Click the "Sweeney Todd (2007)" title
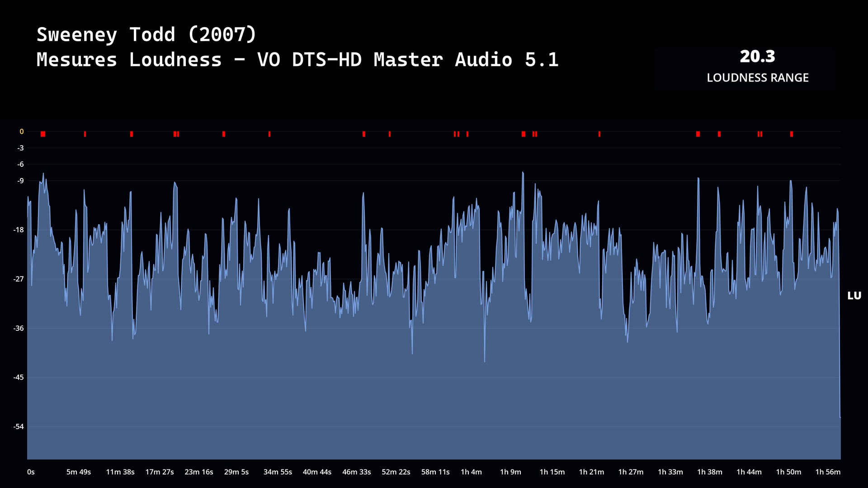Image resolution: width=868 pixels, height=488 pixels. [146, 35]
